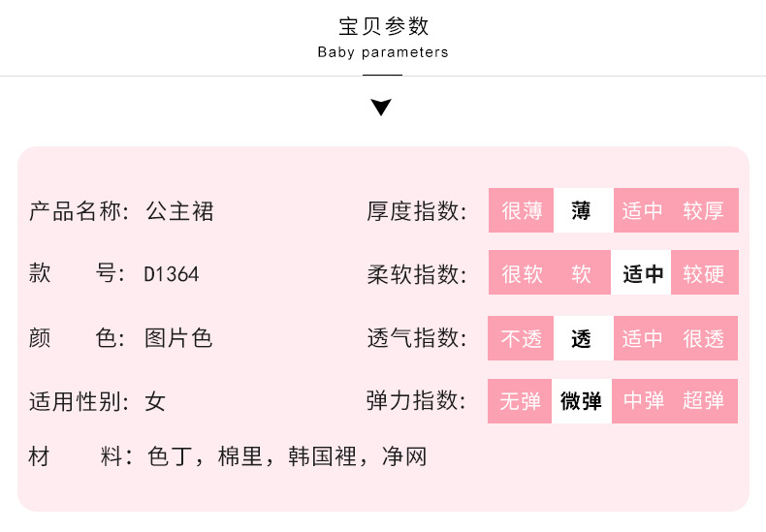The width and height of the screenshot is (766, 532).
Task: Click the Baby parameters subtitle
Action: (383, 52)
